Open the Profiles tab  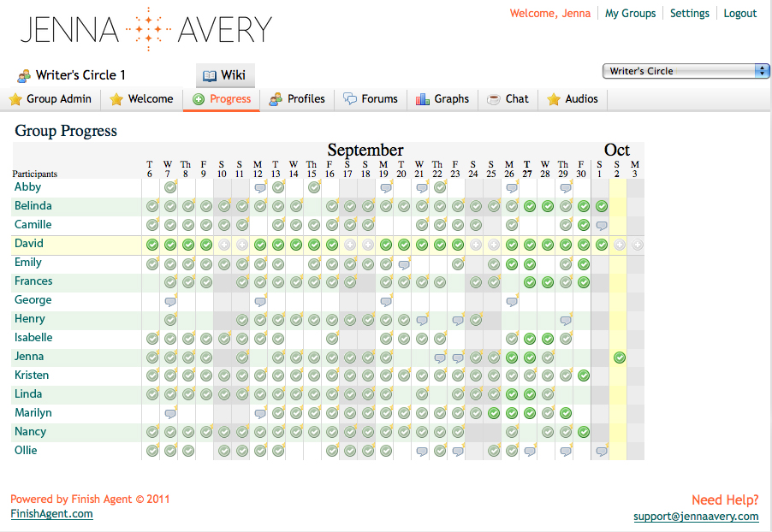pyautogui.click(x=297, y=99)
